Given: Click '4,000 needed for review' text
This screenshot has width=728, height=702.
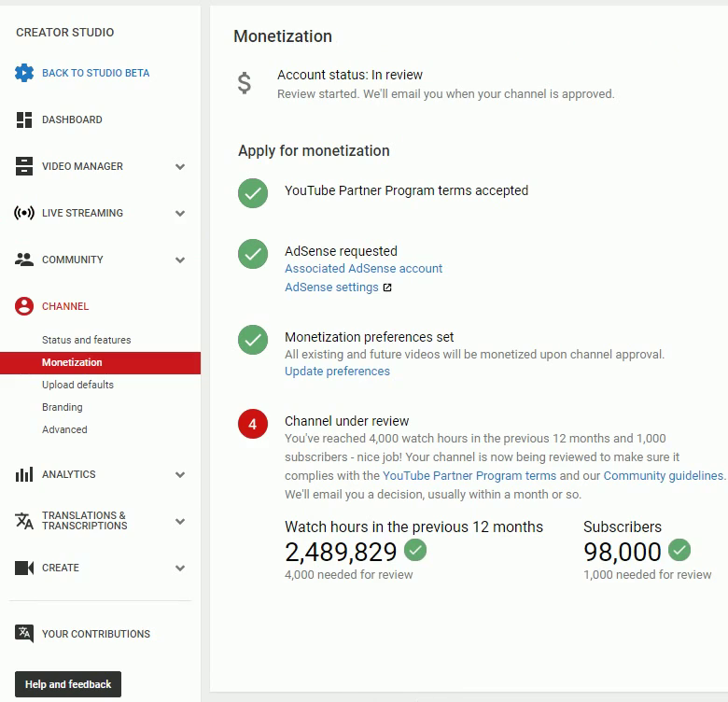Looking at the screenshot, I should pos(349,575).
